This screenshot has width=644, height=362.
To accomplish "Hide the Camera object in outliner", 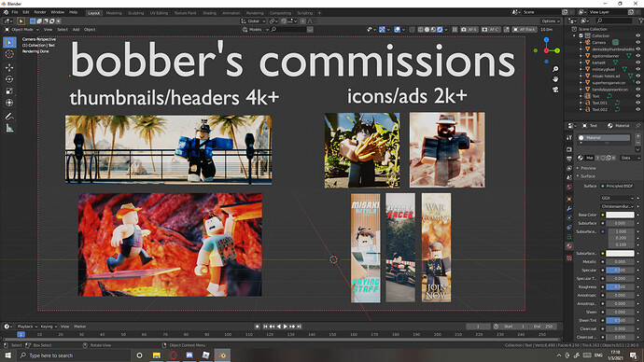I will coord(637,42).
